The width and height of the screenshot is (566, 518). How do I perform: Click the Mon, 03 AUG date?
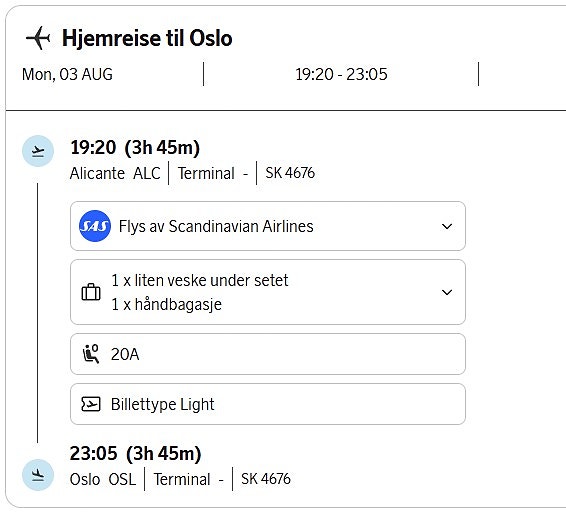coord(67,74)
